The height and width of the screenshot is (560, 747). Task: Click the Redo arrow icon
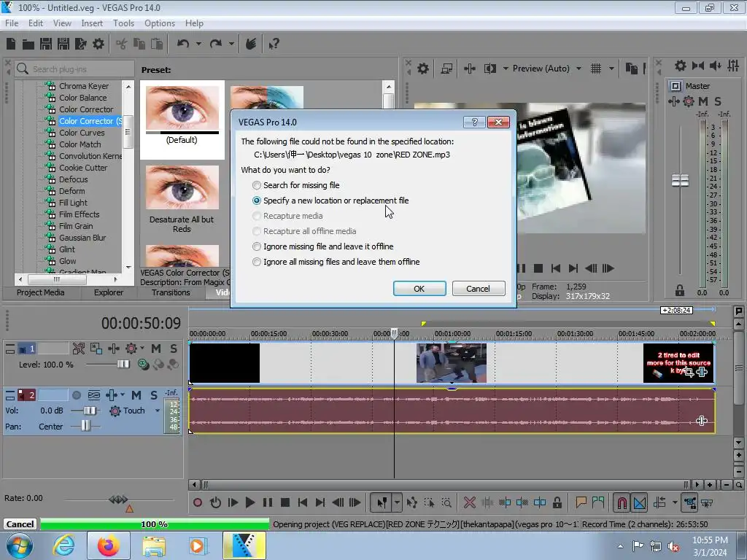click(x=216, y=44)
